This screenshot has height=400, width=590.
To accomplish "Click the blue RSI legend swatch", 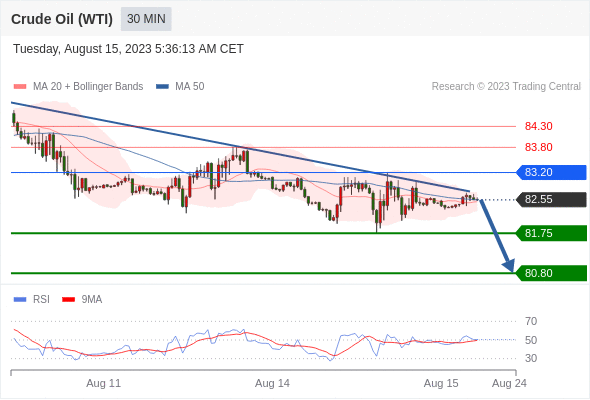I will tap(20, 300).
